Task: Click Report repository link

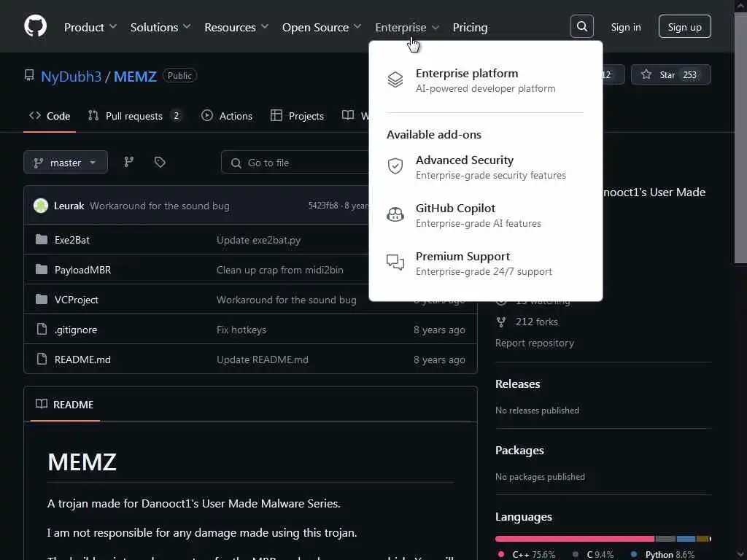Action: (x=535, y=343)
